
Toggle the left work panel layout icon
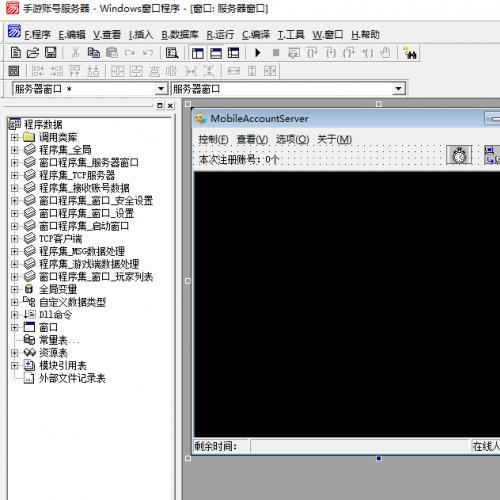(197, 53)
